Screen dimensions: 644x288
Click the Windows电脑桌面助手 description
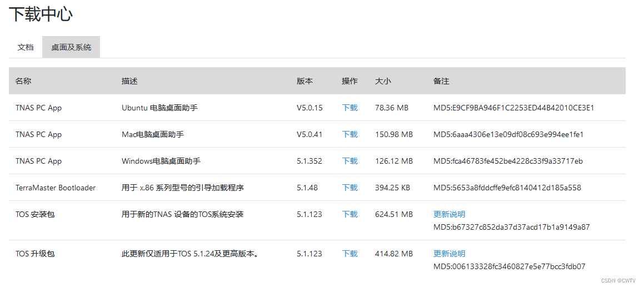click(161, 161)
